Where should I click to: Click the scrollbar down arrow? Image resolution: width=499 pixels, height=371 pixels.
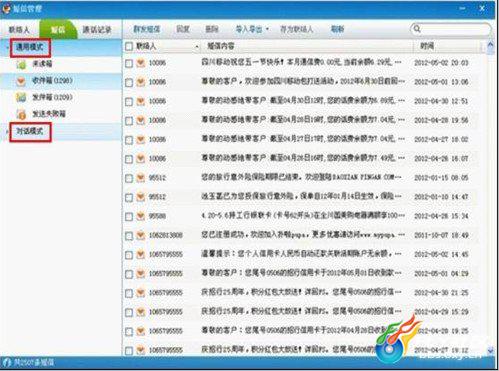(490, 350)
